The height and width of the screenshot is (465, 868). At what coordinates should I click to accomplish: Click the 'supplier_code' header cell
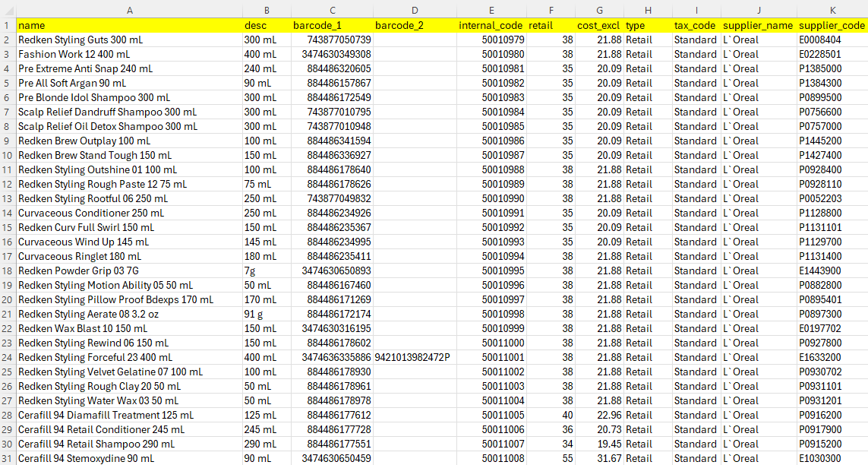832,25
